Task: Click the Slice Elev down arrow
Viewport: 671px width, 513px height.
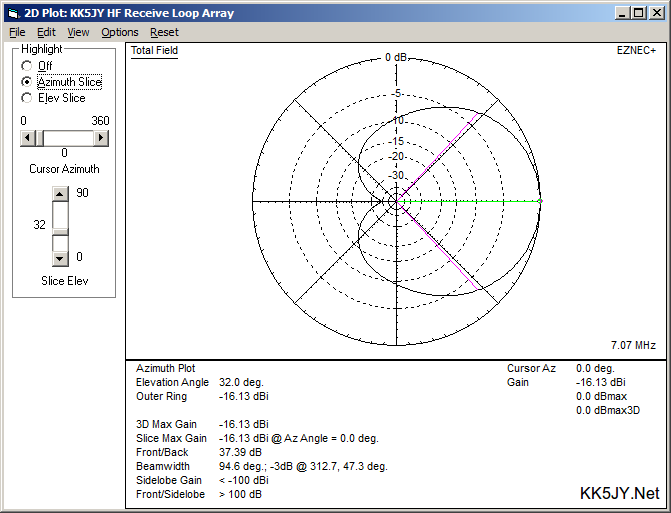Action: 60,258
